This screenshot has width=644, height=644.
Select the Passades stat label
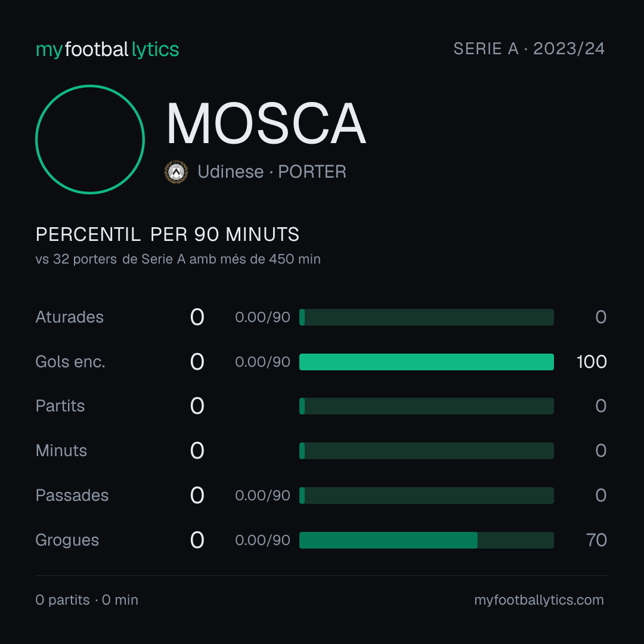[x=72, y=496]
